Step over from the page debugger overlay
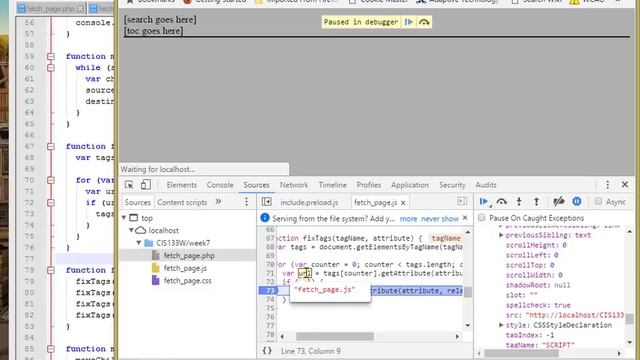Image resolution: width=640 pixels, height=360 pixels. coord(424,22)
